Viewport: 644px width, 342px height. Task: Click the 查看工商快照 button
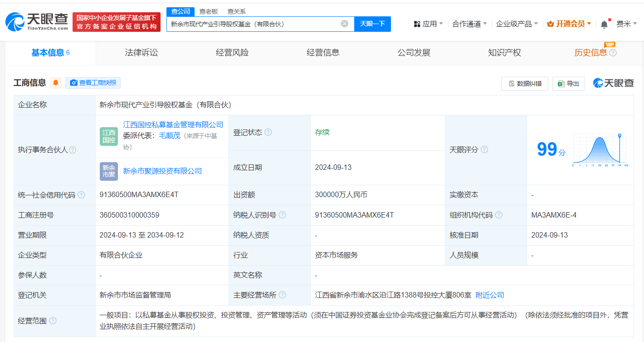(93, 83)
